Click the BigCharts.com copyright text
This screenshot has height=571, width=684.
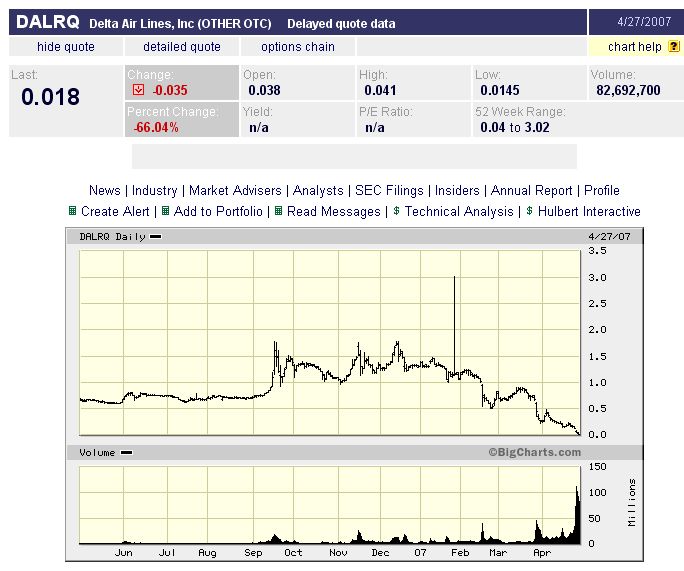point(535,452)
